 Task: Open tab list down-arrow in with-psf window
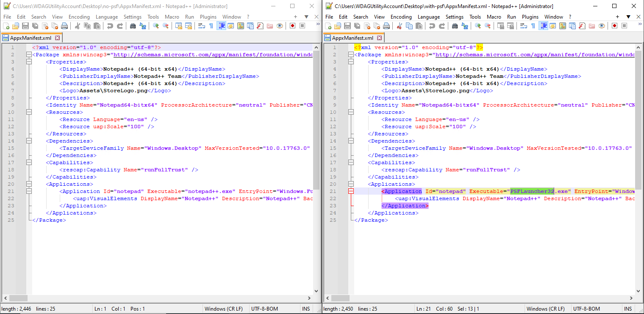628,17
